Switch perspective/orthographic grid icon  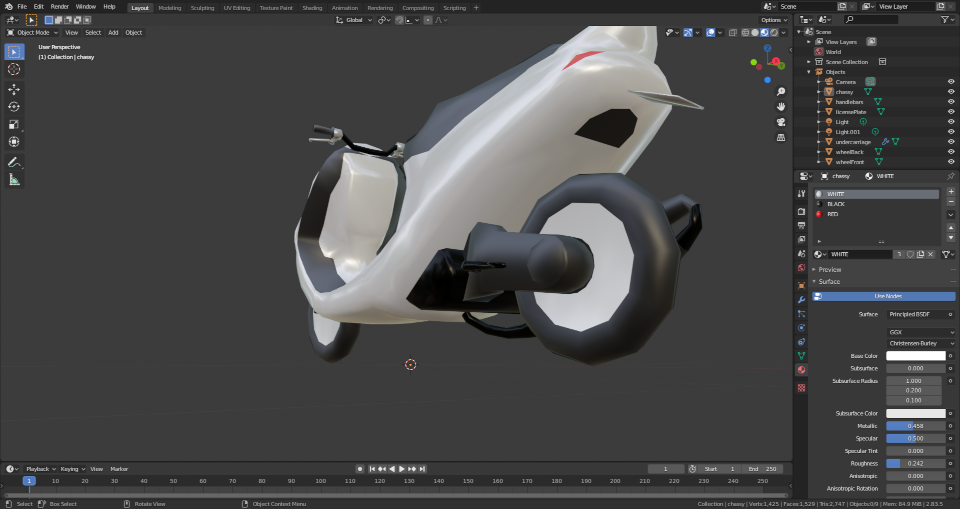pos(781,137)
